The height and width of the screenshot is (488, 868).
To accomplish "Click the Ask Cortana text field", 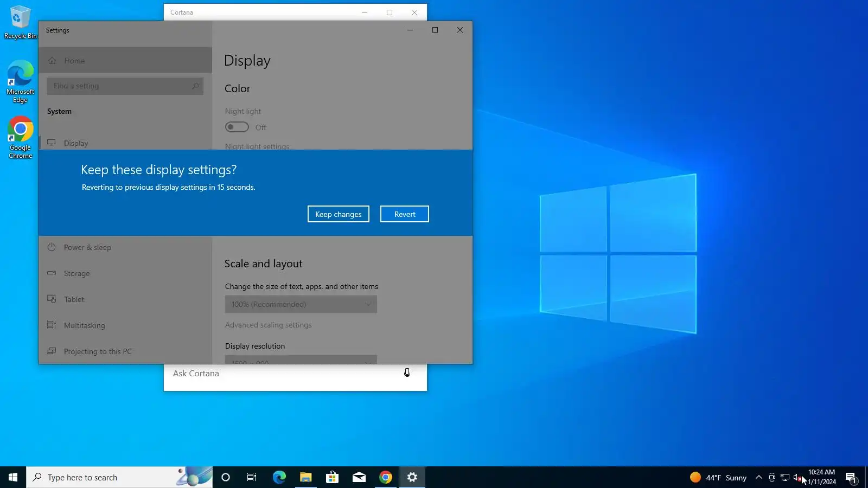I will tap(282, 373).
